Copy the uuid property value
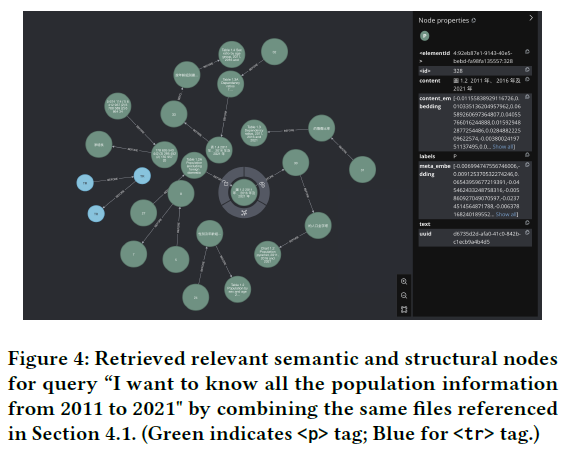Screen dimensions: 566x457 click(527, 233)
